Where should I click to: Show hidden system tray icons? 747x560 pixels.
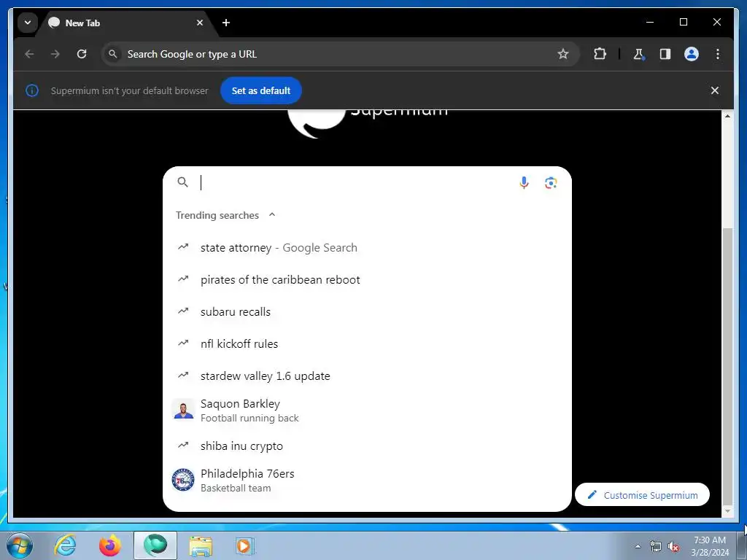pyautogui.click(x=638, y=547)
